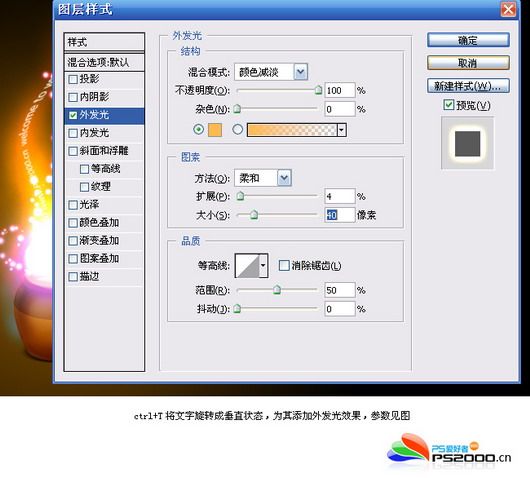Click the 不透明度 value field 100
This screenshot has height=478, width=530.
340,90
